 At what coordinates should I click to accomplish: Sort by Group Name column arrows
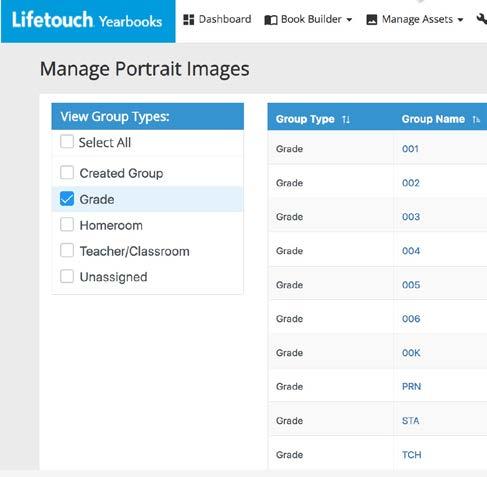[x=476, y=119]
